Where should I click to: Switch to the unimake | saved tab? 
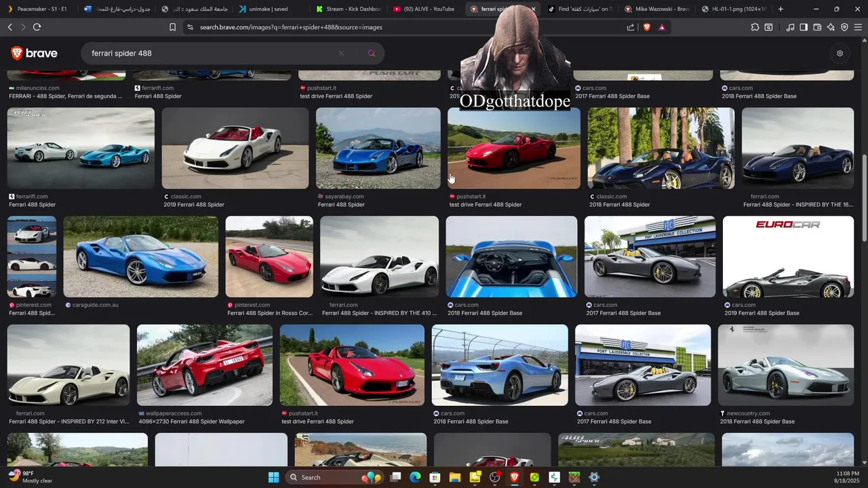(269, 9)
